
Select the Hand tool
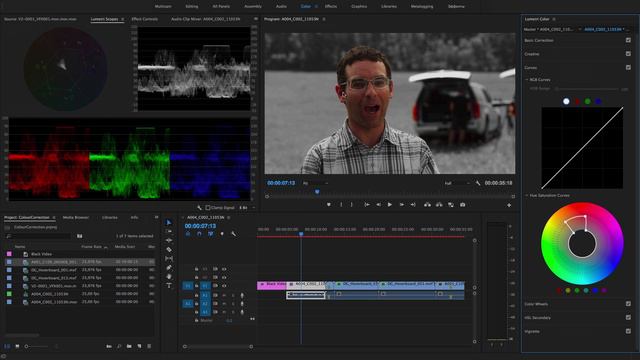(169, 276)
